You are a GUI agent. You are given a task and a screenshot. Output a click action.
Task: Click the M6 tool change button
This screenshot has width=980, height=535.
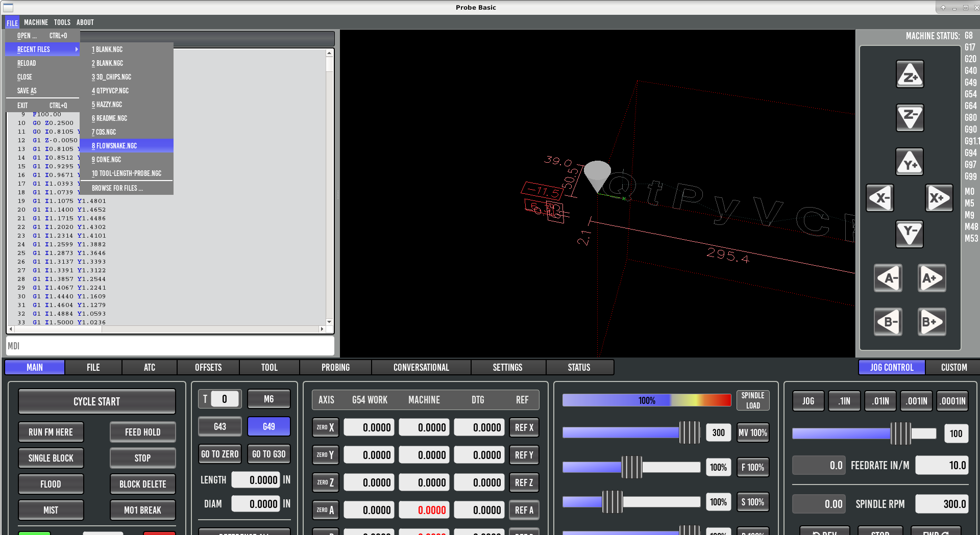point(269,399)
